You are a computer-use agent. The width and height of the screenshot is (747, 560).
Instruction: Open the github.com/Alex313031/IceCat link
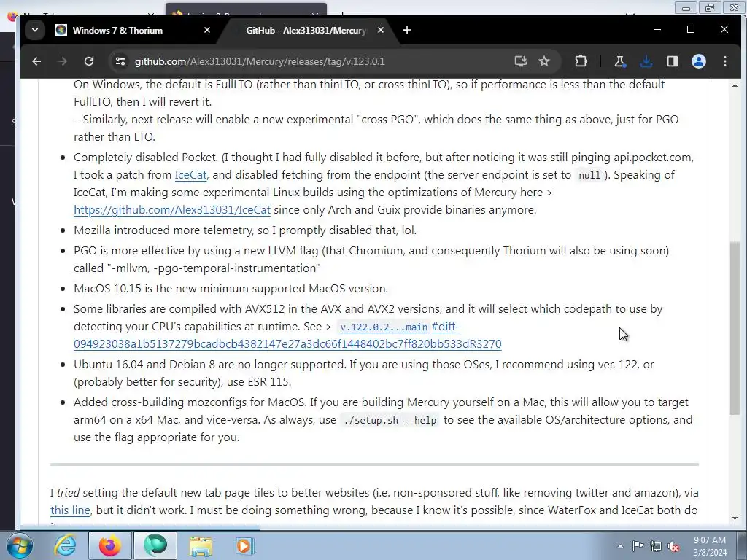[172, 209]
